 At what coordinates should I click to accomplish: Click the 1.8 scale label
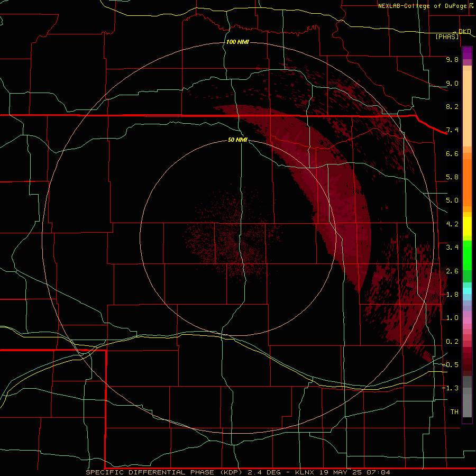tap(452, 295)
